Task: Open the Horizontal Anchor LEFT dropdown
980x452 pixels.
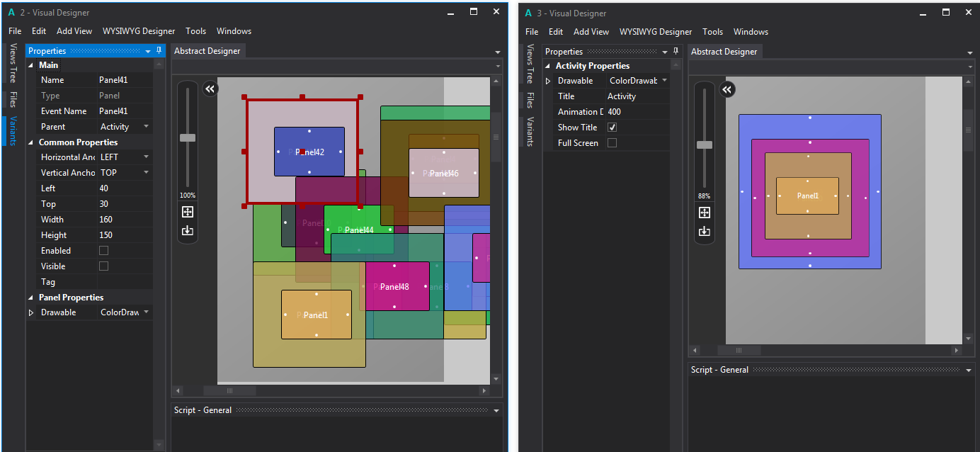Action: coord(146,157)
